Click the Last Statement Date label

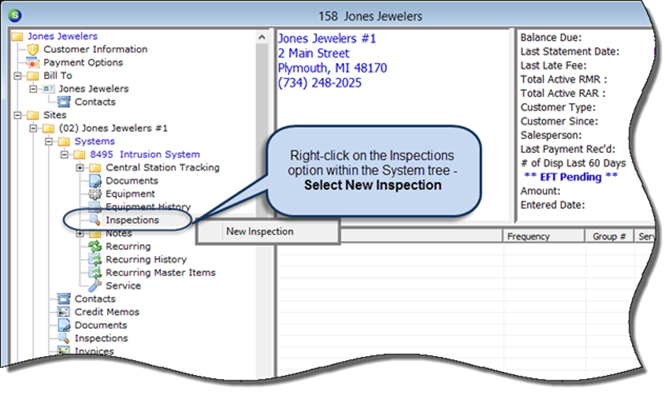tap(570, 52)
